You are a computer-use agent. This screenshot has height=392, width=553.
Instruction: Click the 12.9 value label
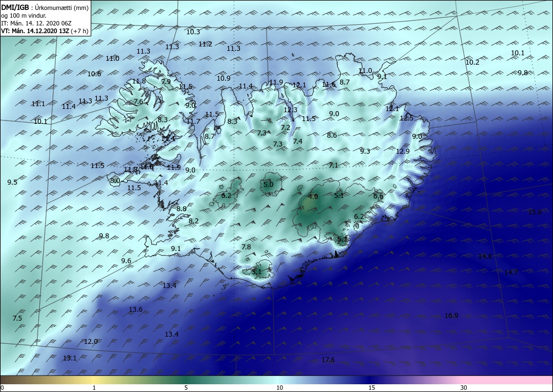coord(403,151)
